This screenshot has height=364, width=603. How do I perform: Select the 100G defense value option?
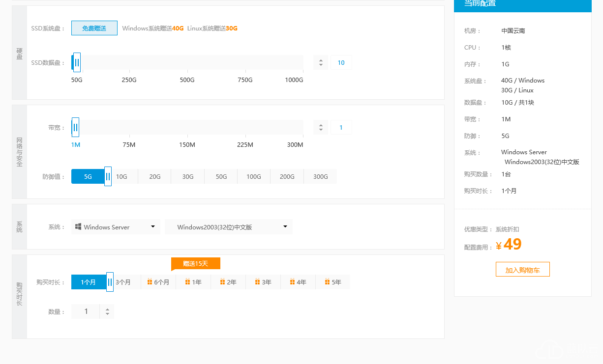pos(254,176)
